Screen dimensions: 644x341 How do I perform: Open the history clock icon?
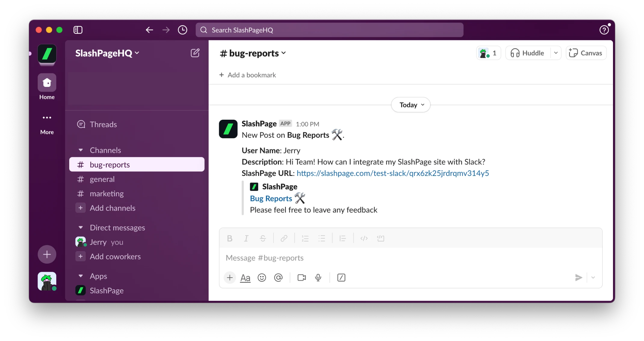tap(182, 30)
